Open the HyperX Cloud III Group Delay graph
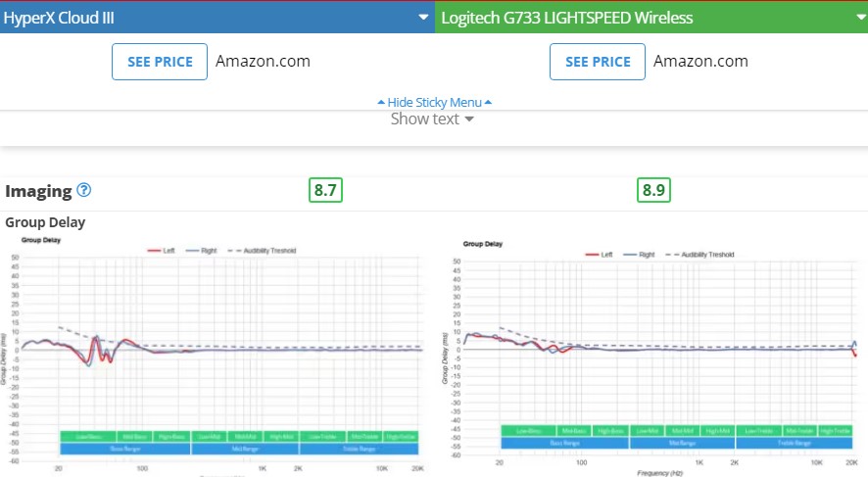This screenshot has height=477, width=868. pos(213,355)
